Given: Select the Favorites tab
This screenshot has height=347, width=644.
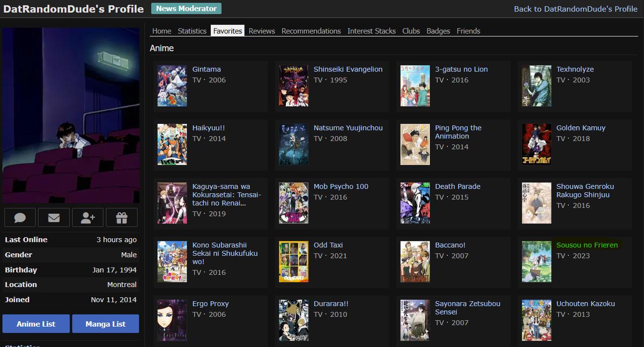Looking at the screenshot, I should [227, 31].
